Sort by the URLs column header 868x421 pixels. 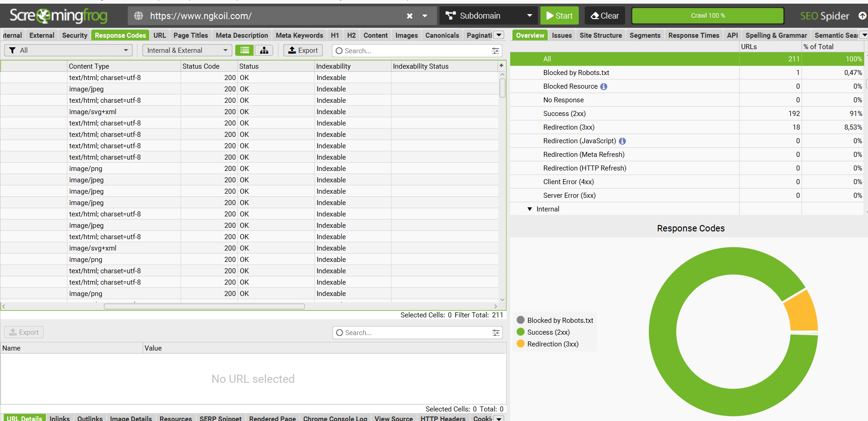[770, 46]
